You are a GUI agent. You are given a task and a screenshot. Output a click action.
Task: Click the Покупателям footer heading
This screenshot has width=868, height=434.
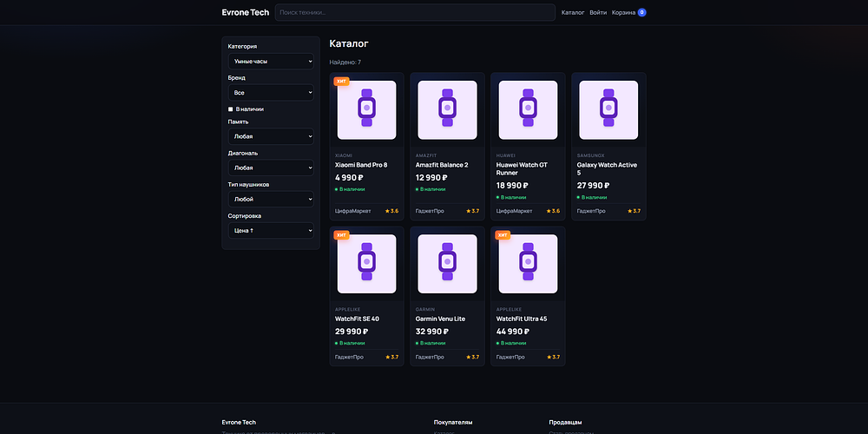coord(453,423)
